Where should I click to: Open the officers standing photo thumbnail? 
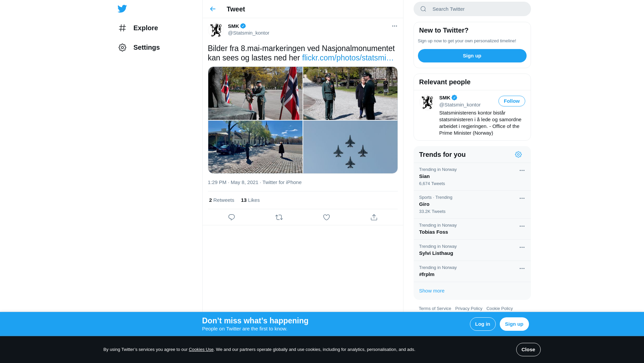coord(350,93)
